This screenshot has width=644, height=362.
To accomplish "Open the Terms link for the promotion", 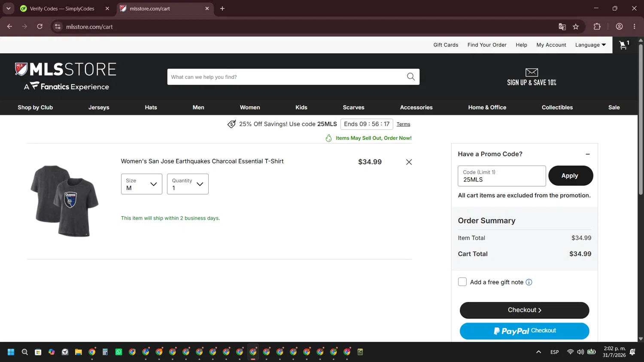I will (x=403, y=124).
